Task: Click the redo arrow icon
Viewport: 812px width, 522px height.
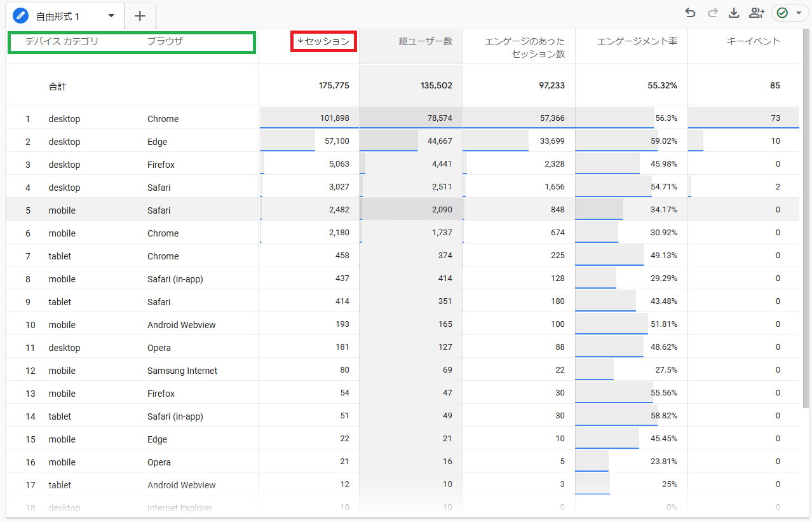Action: [x=712, y=13]
